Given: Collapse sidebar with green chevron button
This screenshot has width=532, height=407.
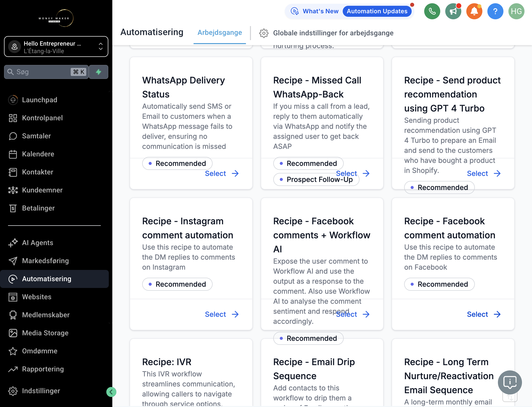Looking at the screenshot, I should 111,392.
